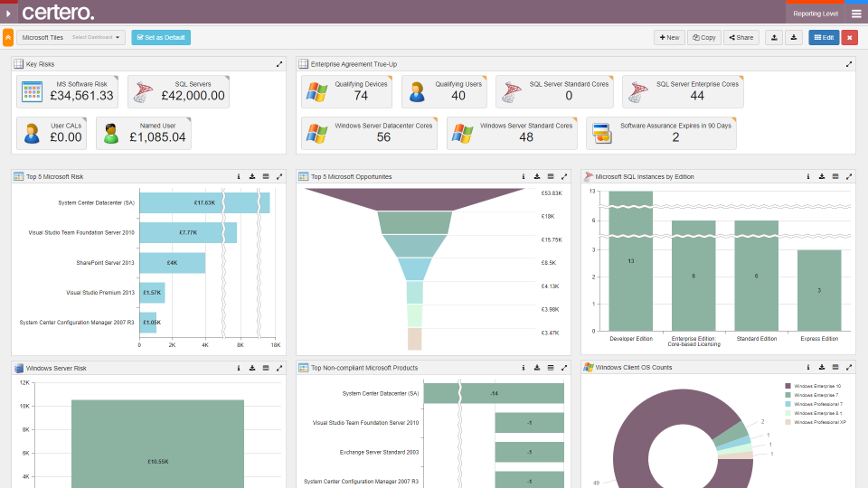The height and width of the screenshot is (488, 868).
Task: Create a new dashboard with New
Action: (669, 38)
